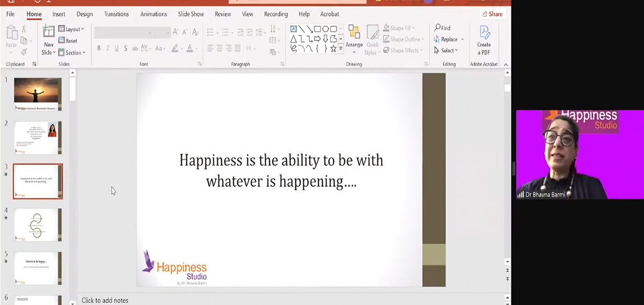Pick the star shape in gallery
The image size is (644, 305).
333,48
